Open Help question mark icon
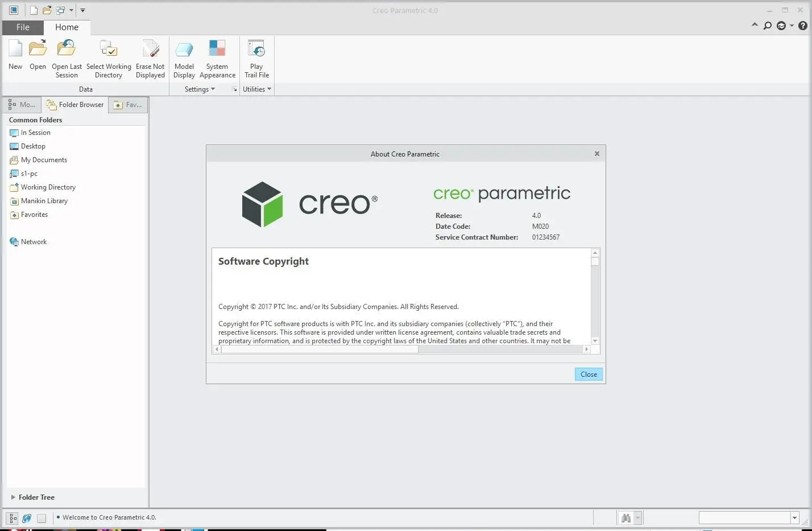 [x=803, y=26]
